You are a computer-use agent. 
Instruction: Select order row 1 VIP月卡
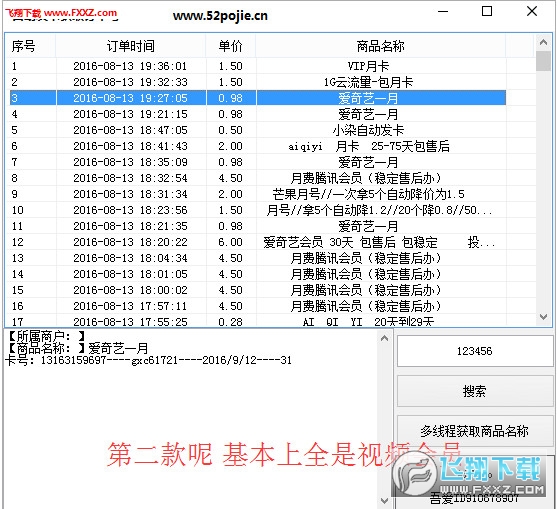click(x=256, y=66)
